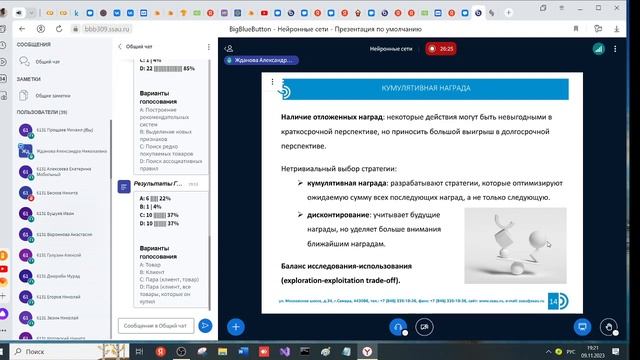Click the Нейронные сети meeting title
Image resolution: width=640 pixels, height=360 pixels.
[391, 49]
